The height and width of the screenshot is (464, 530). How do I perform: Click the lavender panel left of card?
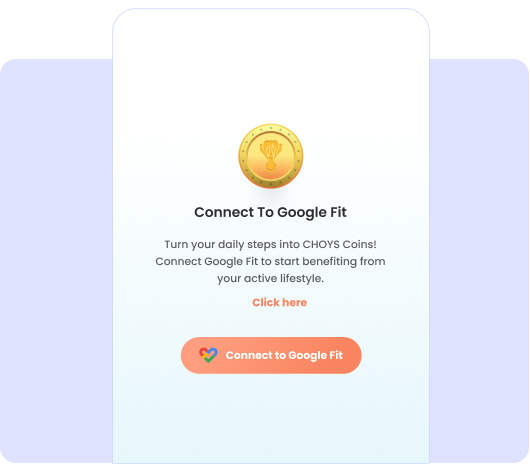[56, 261]
